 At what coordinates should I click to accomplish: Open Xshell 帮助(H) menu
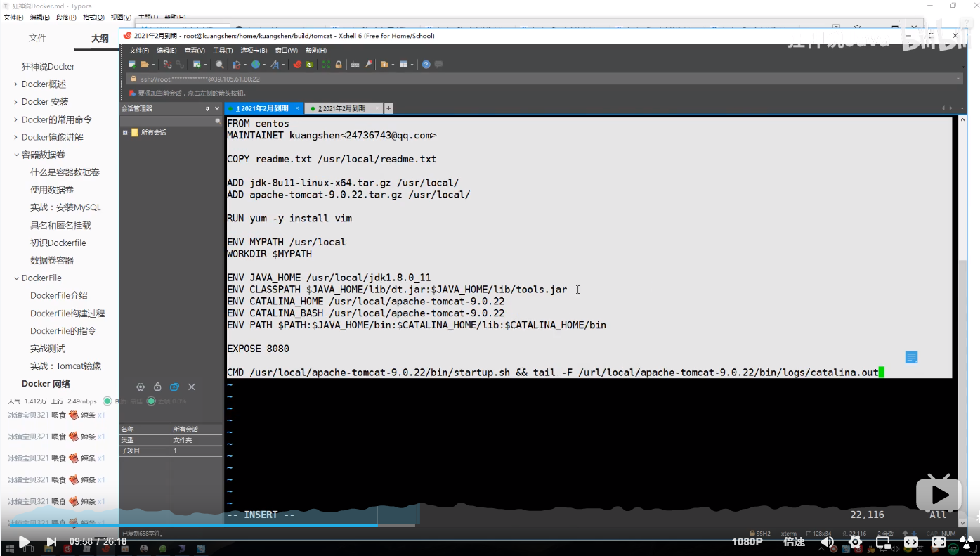pyautogui.click(x=316, y=51)
